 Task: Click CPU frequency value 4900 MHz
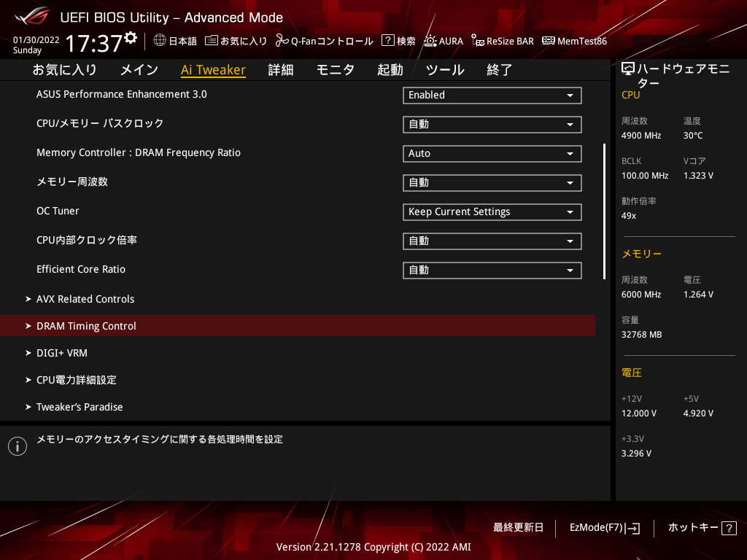(641, 136)
